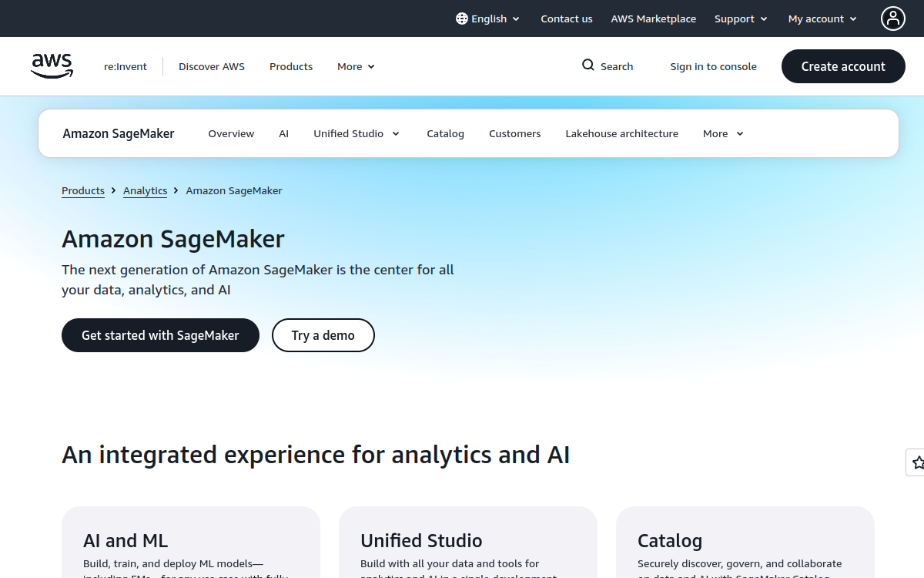Click the 'An integrated experience' heading
Viewport: 924px width, 578px height.
tap(316, 455)
